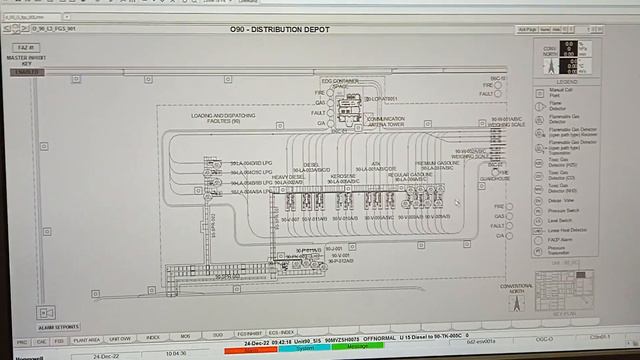Screen dimensions: 640x360
Task: Select the EDG container FIRE indicator
Action: [330, 93]
